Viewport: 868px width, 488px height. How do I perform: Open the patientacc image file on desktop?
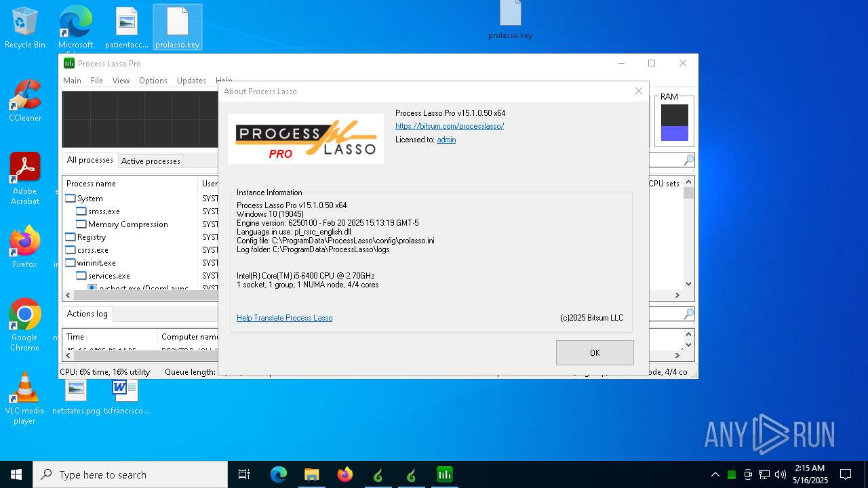click(126, 28)
